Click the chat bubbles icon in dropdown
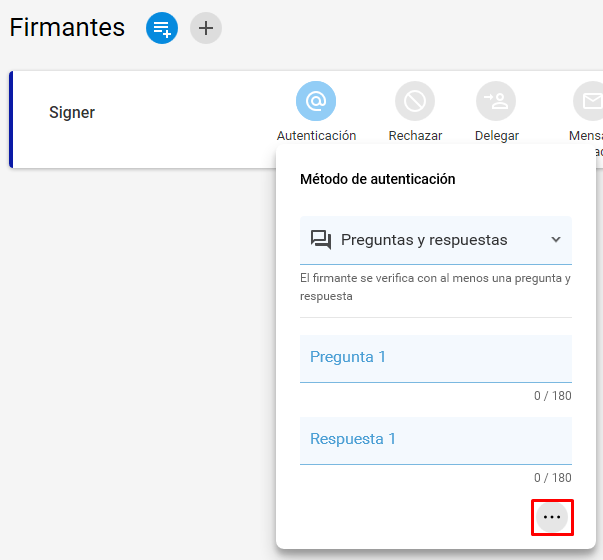The width and height of the screenshot is (603, 560). click(x=321, y=240)
